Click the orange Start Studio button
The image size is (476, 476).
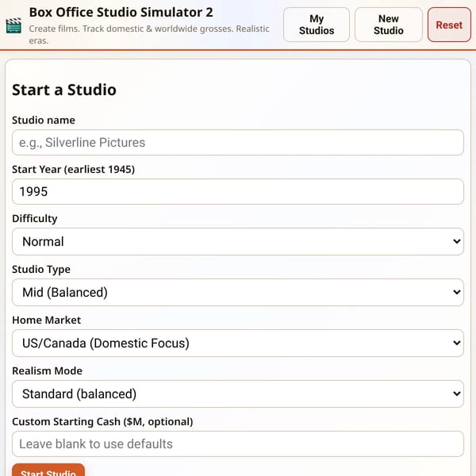pyautogui.click(x=48, y=470)
